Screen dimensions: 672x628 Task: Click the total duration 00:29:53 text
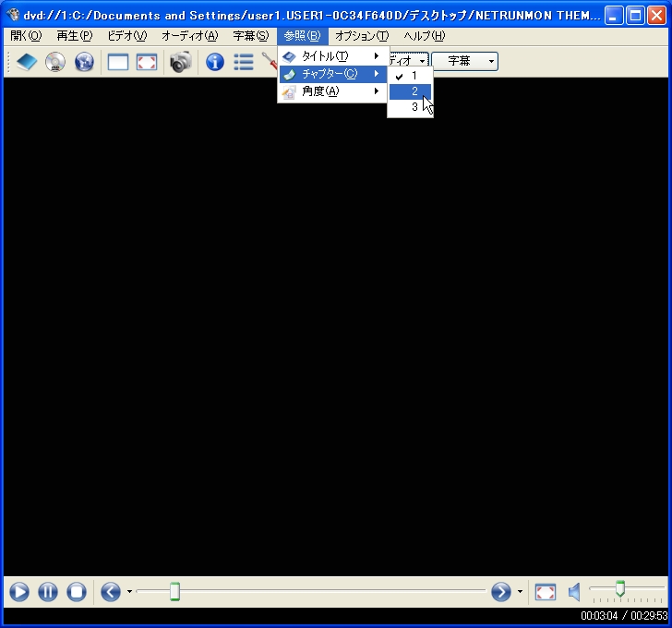tap(649, 616)
